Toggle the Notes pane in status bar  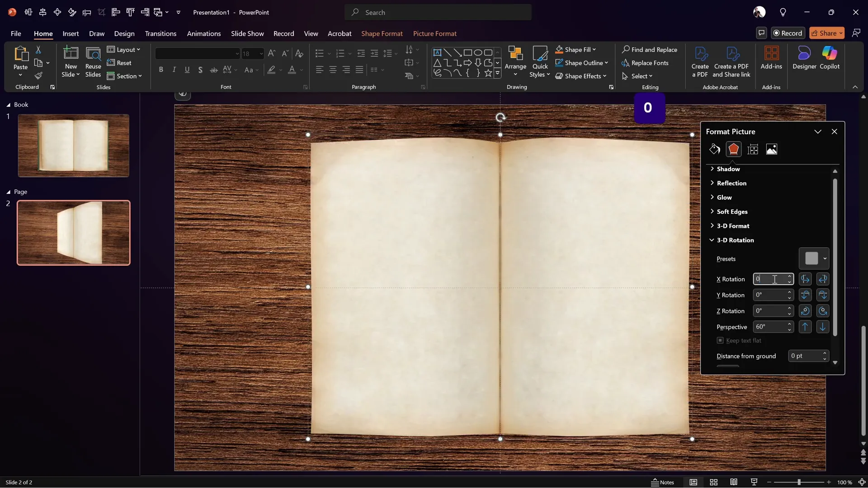coord(662,482)
